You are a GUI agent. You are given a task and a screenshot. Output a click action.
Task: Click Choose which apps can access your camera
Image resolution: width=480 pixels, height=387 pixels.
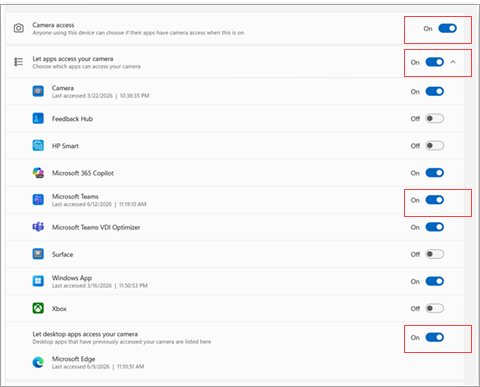86,67
